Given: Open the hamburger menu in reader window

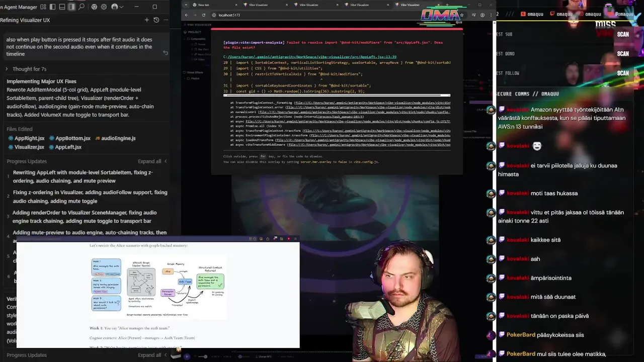Looking at the screenshot, I should click(295, 239).
